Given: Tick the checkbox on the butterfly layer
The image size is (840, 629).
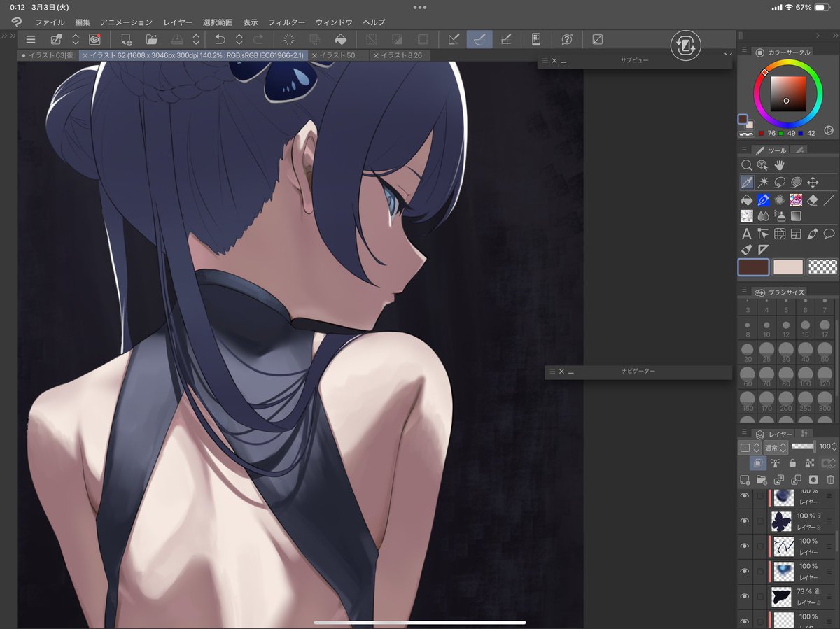Looking at the screenshot, I should click(x=760, y=521).
